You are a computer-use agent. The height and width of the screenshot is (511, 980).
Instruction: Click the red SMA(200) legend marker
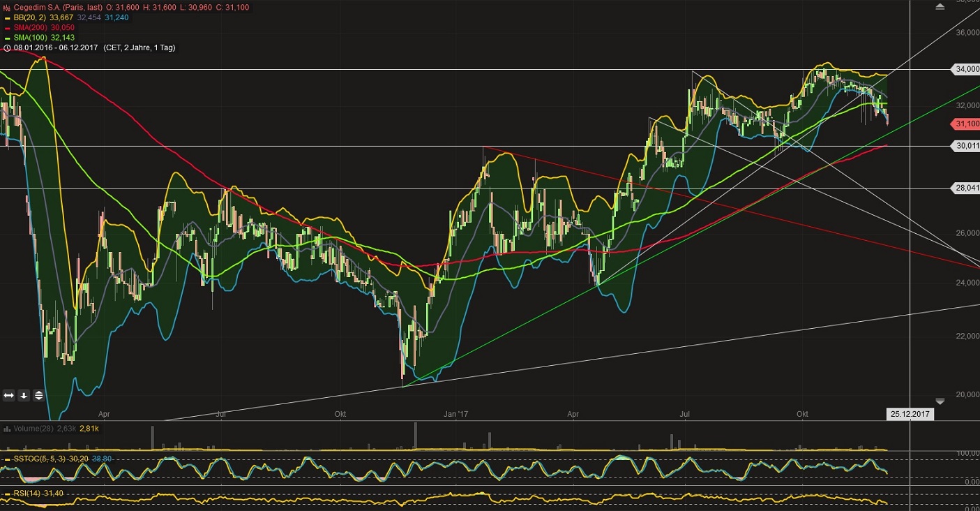click(7, 28)
